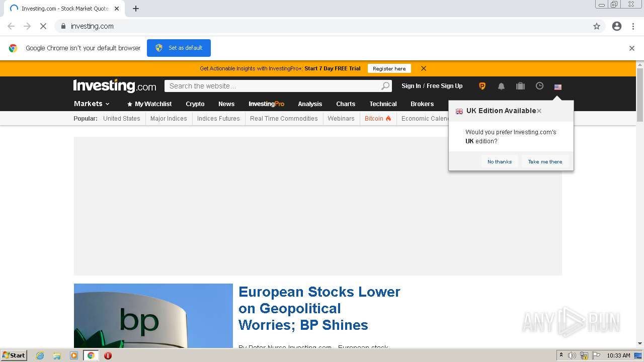This screenshot has height=362, width=644.
Task: Open the notifications bell icon
Action: pos(501,86)
